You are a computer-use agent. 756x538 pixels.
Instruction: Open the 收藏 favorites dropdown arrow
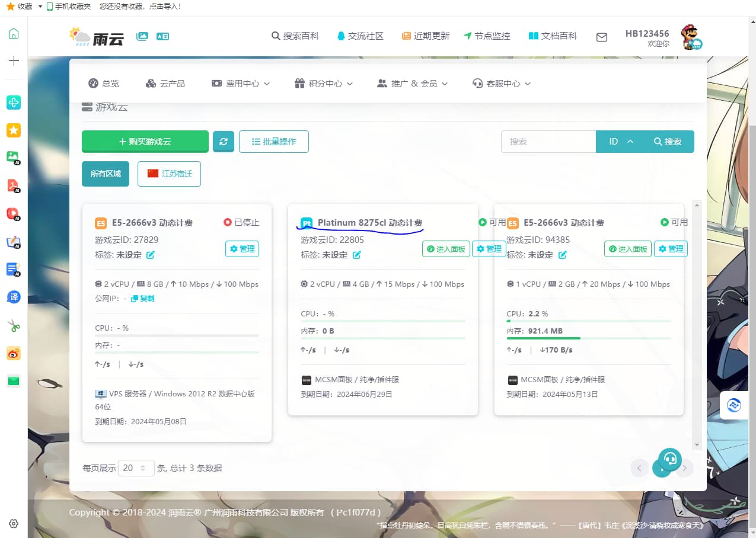tap(40, 7)
